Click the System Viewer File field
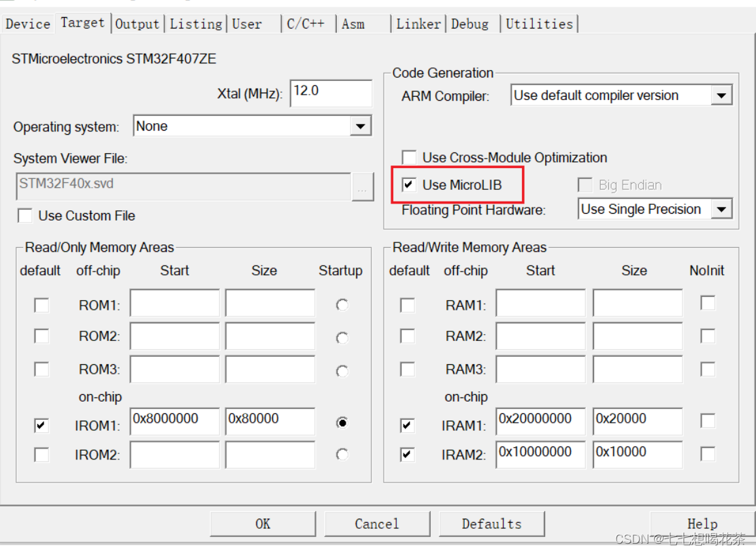This screenshot has width=756, height=552. point(184,186)
